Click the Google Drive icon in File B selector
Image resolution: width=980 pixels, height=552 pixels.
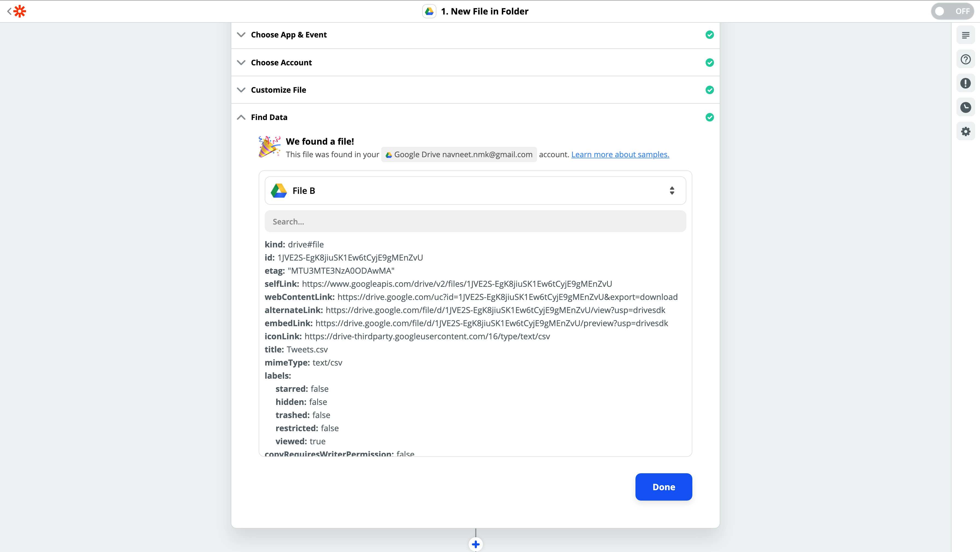coord(279,191)
